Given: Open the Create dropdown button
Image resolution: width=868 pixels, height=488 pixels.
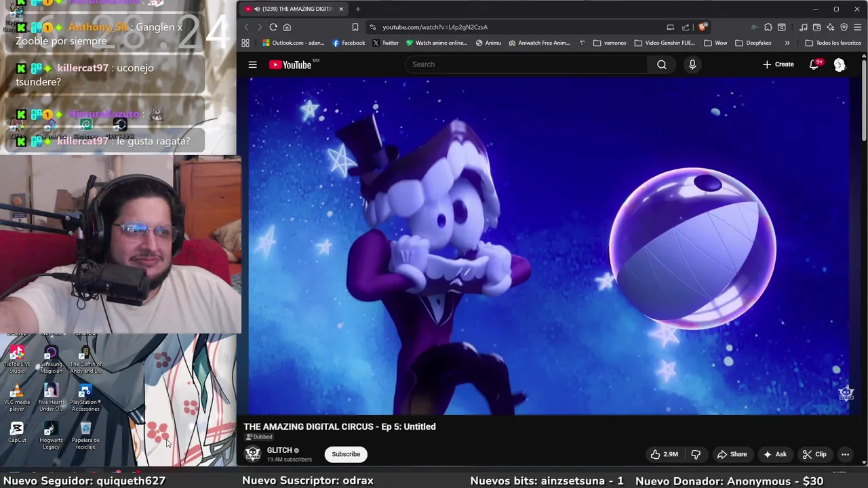Looking at the screenshot, I should click(x=778, y=64).
